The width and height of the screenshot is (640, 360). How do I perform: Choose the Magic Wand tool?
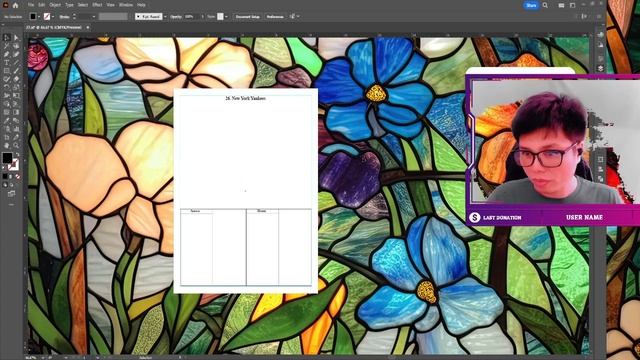7,46
